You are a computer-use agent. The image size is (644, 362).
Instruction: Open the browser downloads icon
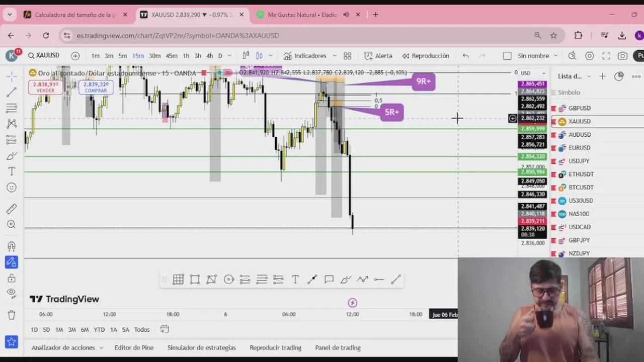tap(622, 35)
